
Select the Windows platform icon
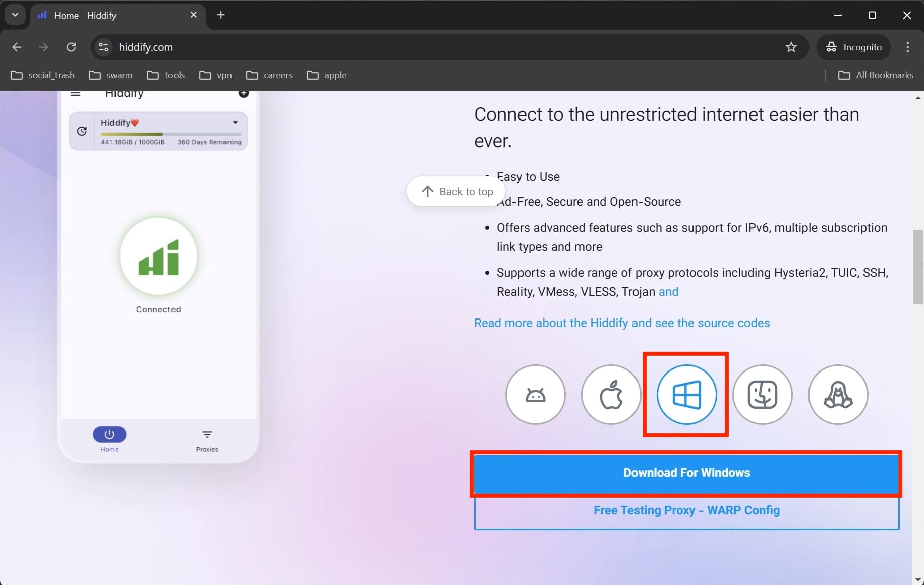click(686, 395)
